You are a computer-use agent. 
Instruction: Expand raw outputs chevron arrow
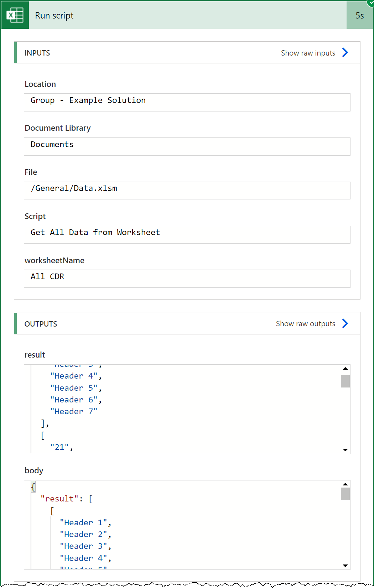(x=345, y=323)
